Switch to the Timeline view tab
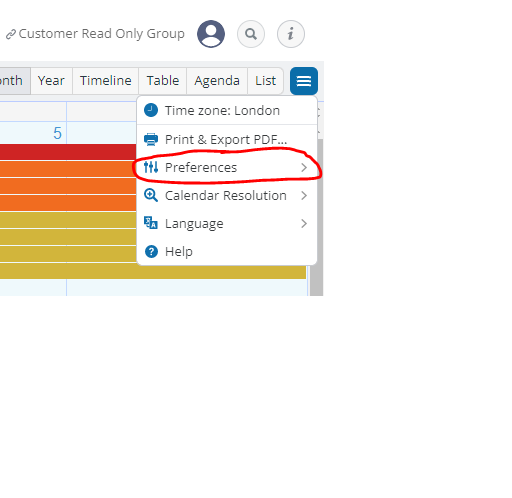512x498 pixels. (x=106, y=81)
